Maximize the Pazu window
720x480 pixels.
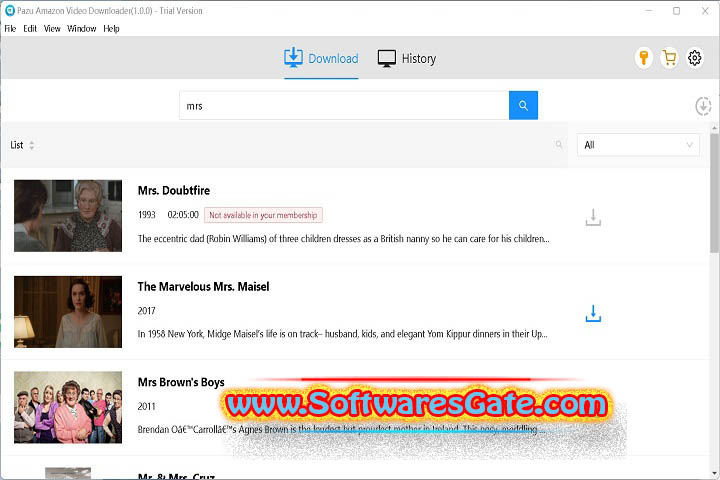pyautogui.click(x=676, y=11)
